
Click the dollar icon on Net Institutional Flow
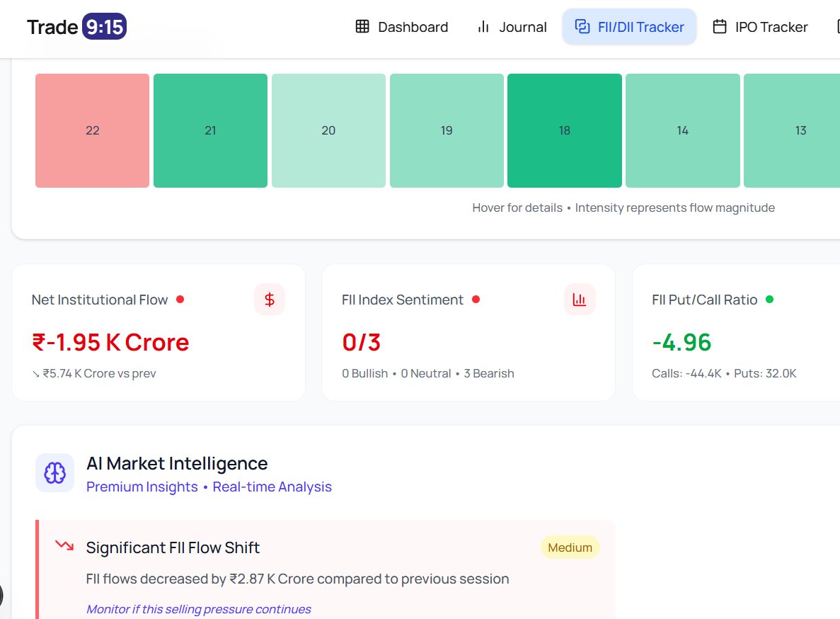pyautogui.click(x=270, y=300)
